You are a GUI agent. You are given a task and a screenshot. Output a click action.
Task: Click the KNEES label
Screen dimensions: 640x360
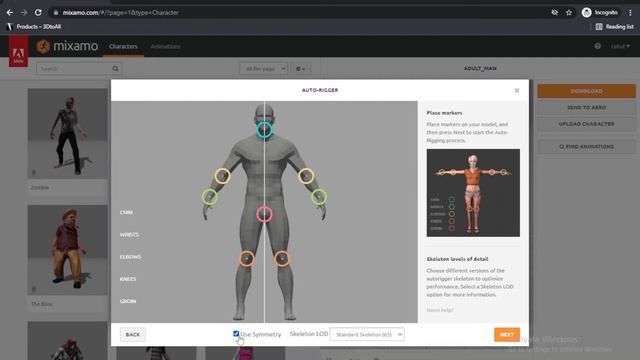point(128,279)
